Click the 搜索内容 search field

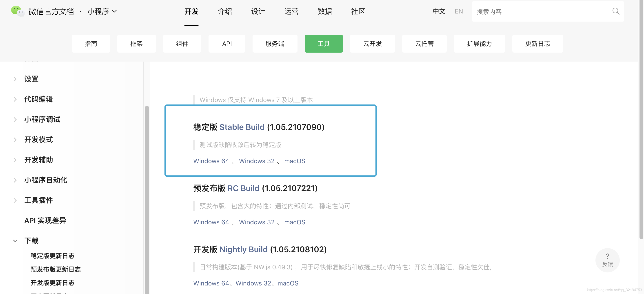point(548,11)
